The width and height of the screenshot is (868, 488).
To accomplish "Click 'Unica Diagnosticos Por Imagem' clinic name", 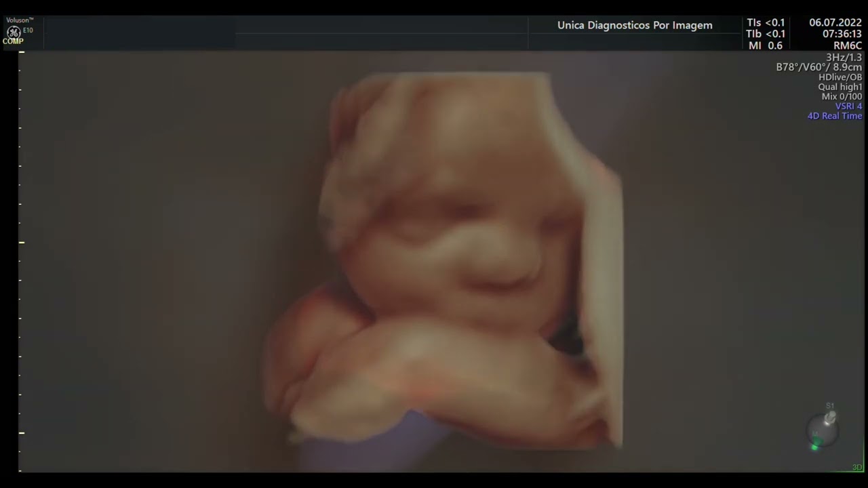I will 635,25.
